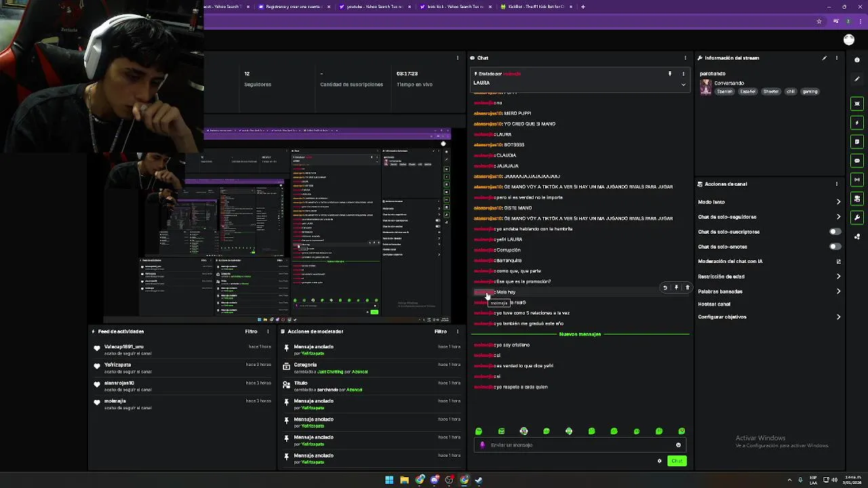Unpin the pinned LAURA message
Image resolution: width=868 pixels, height=488 pixels.
pos(670,74)
